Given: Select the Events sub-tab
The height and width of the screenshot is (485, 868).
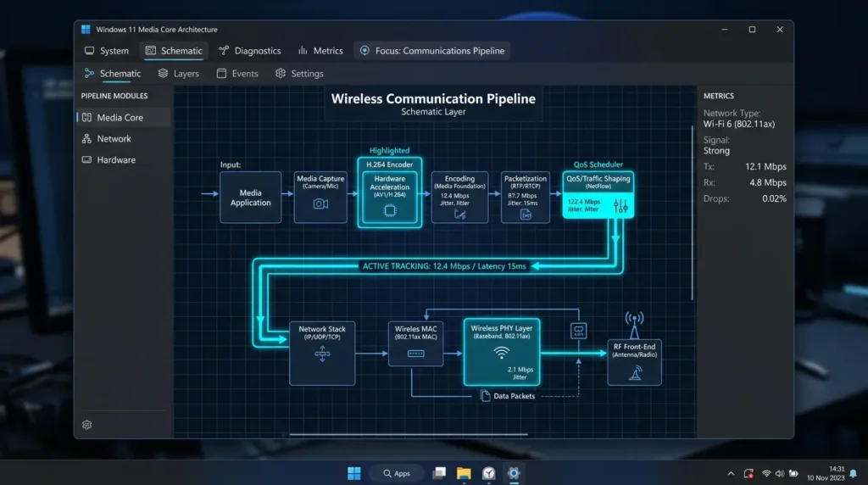Looking at the screenshot, I should [x=237, y=73].
